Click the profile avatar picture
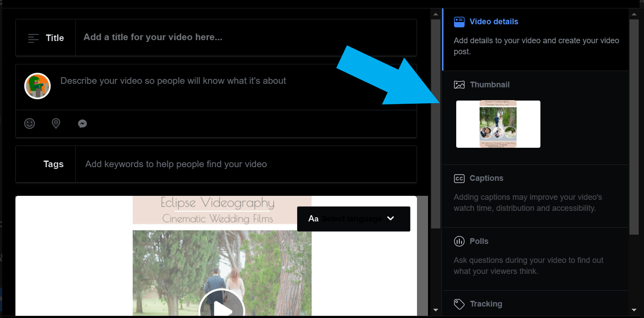This screenshot has height=318, width=644. [37, 86]
